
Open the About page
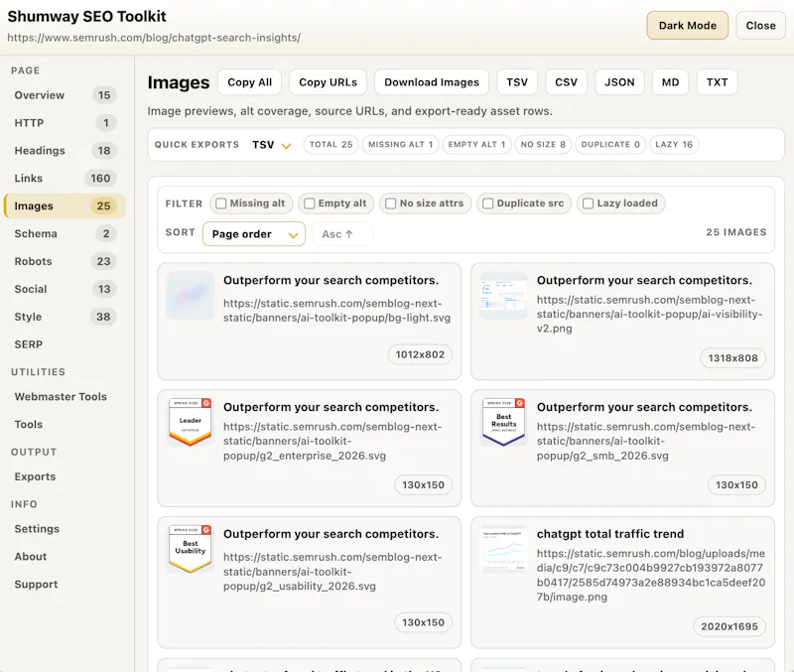click(x=65, y=557)
